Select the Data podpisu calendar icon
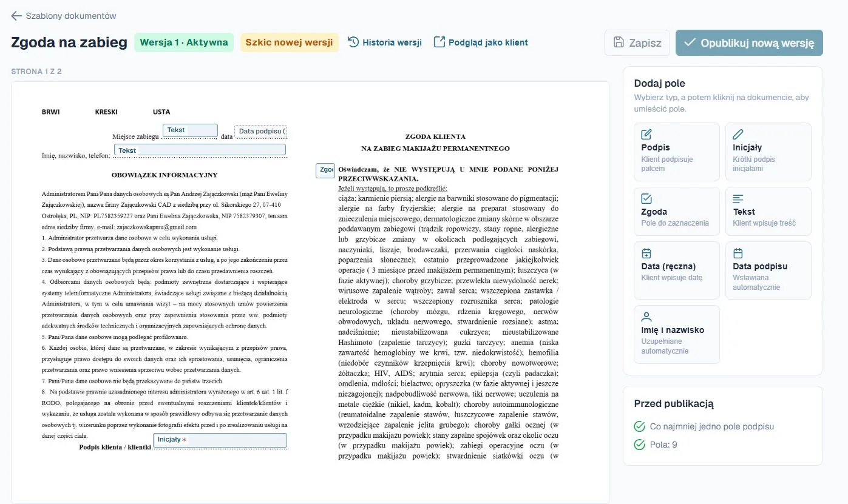Viewport: 848px width, 504px height. coord(738,253)
